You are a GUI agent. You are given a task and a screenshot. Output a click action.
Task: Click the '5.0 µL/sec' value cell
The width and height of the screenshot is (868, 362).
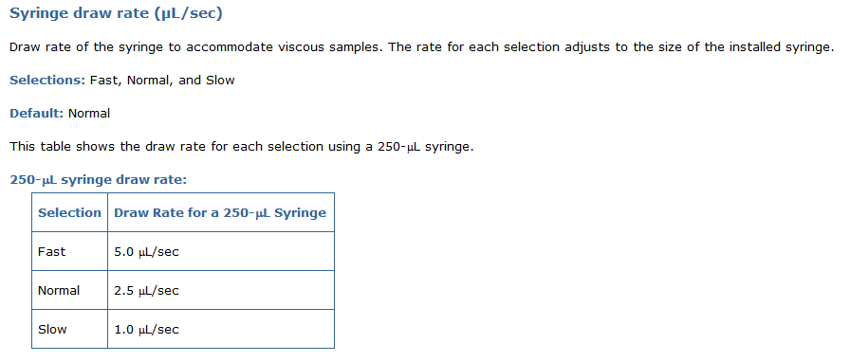(221, 251)
